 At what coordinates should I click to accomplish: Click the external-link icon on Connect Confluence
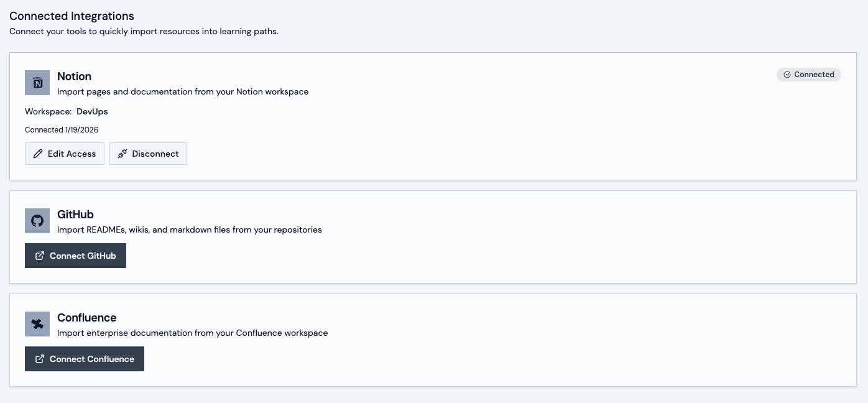pyautogui.click(x=40, y=359)
